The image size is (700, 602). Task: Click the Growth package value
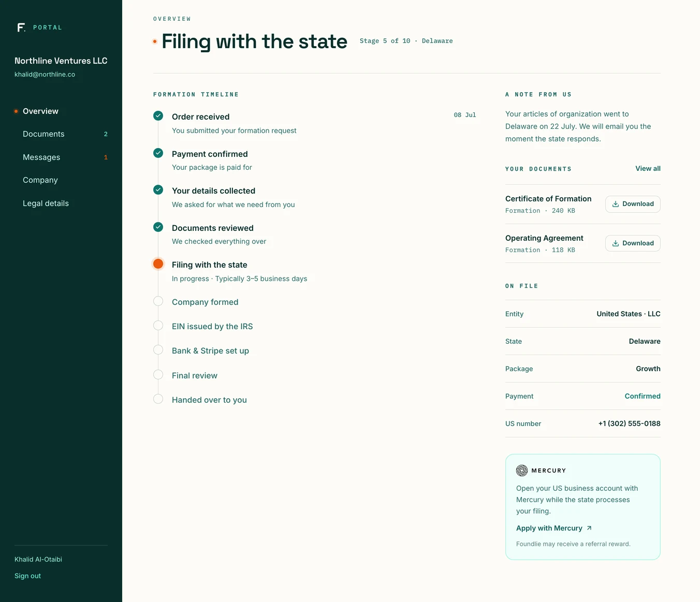[x=648, y=369]
